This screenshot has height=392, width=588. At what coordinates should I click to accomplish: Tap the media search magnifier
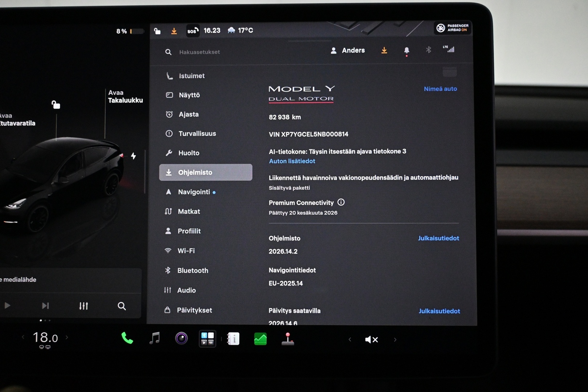122,306
